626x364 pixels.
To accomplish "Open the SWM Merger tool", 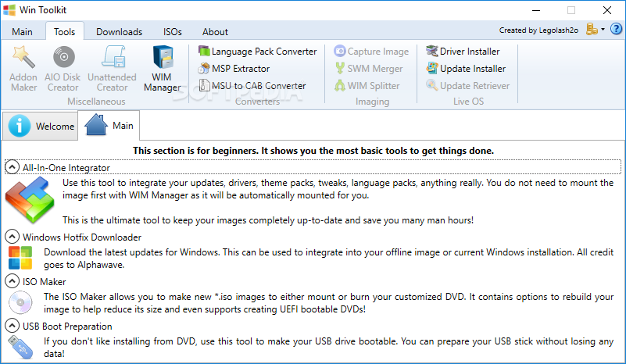I will [369, 69].
